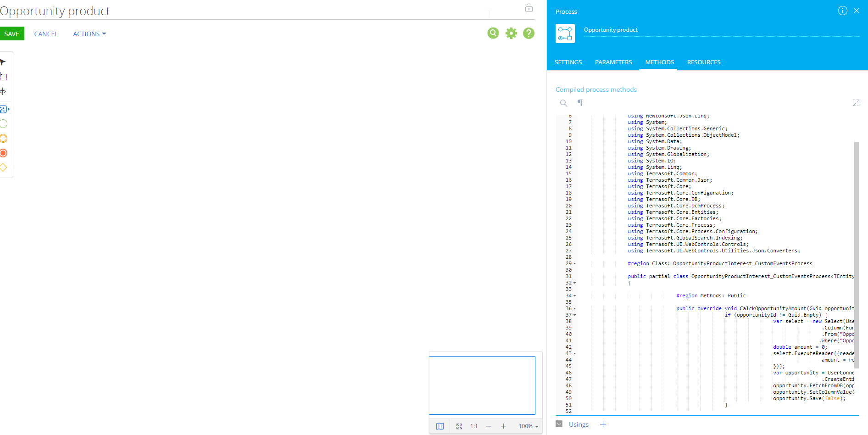Fold the if block at line 37
This screenshot has height=435, width=868.
point(574,315)
